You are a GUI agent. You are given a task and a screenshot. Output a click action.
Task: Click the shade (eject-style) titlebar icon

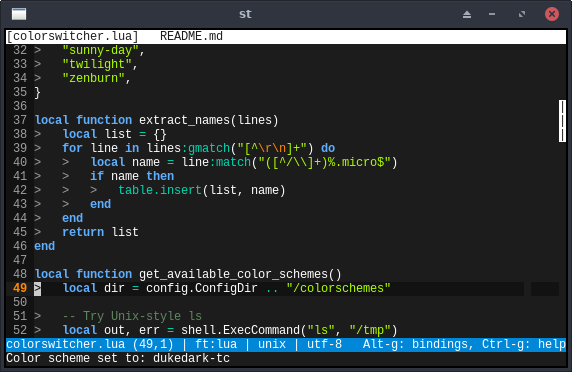pyautogui.click(x=467, y=14)
